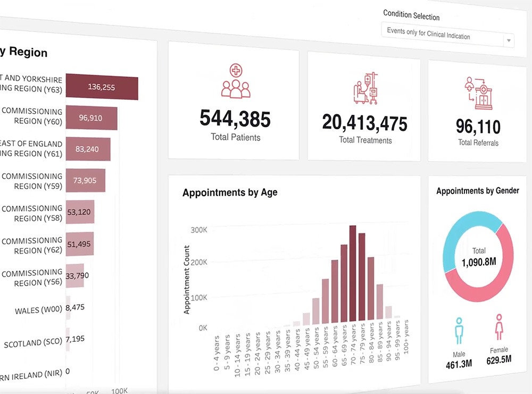This screenshot has width=532, height=394.
Task: Click the 20,413,475 Total Treatments value
Action: coord(364,123)
